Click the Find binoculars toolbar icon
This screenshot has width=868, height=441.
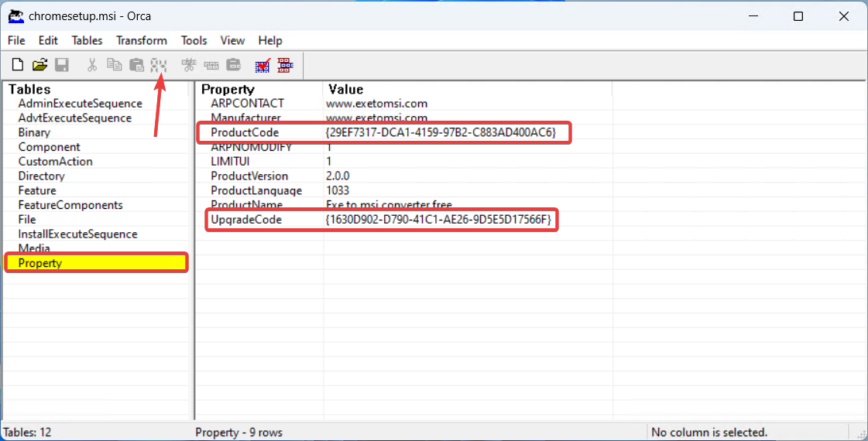[158, 65]
